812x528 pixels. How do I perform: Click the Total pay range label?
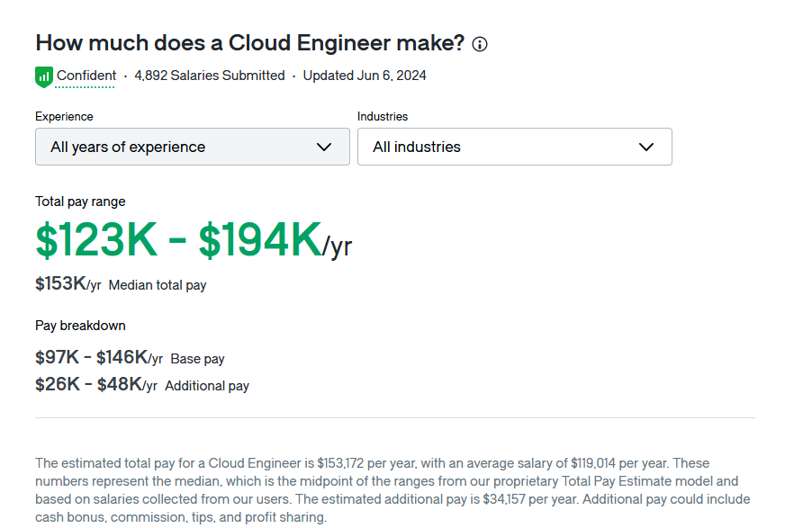pos(80,201)
